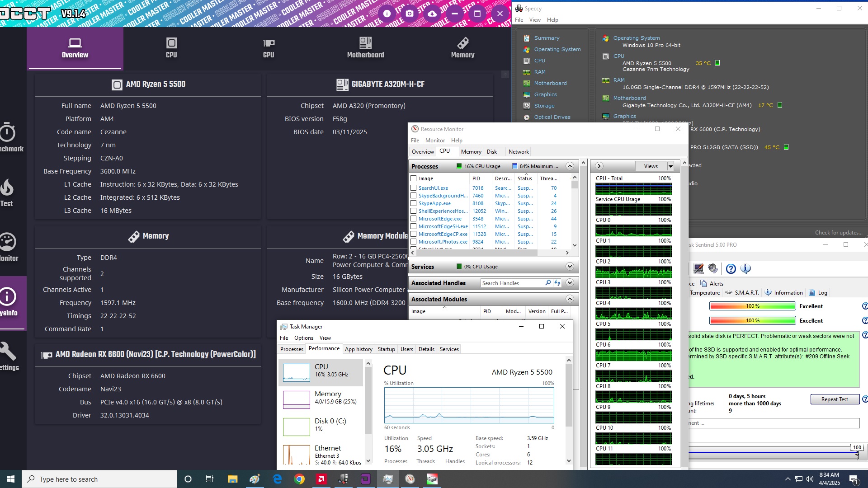Screen dimensions: 868x488
Task: Open Microsoft Edge from the taskbar
Action: [x=277, y=479]
